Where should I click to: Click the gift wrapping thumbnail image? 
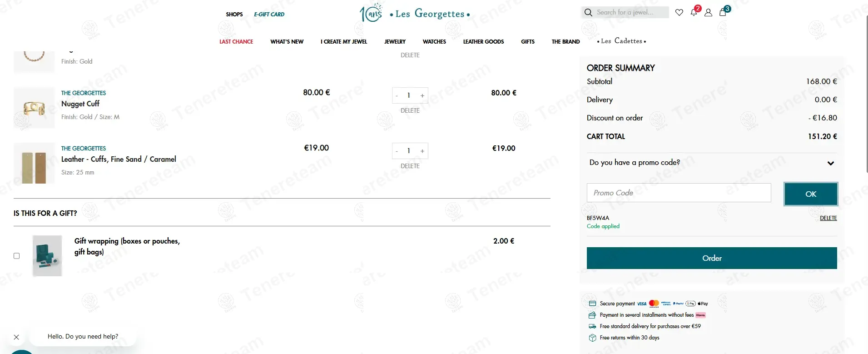click(47, 256)
